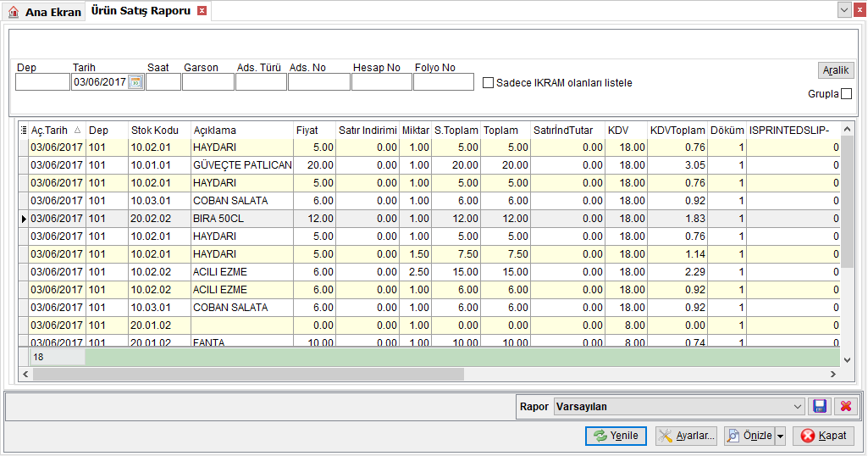This screenshot has width=868, height=456.
Task: Open the Tarih calendar picker icon
Action: point(135,82)
